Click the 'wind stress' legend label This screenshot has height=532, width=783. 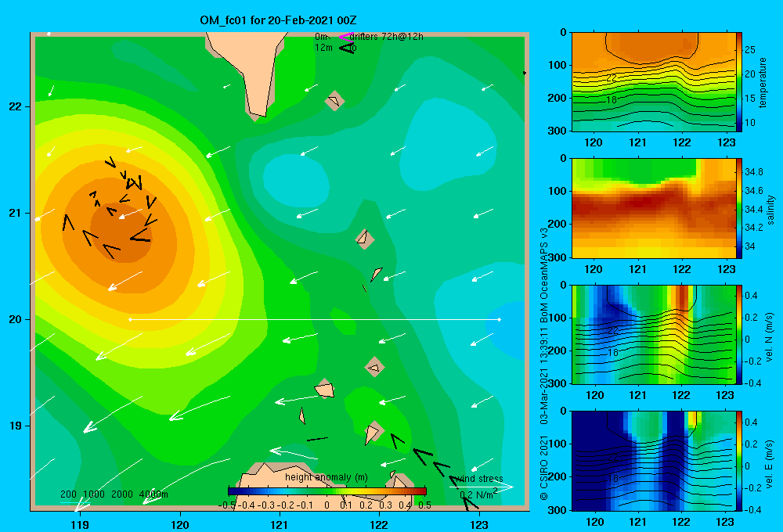pyautogui.click(x=480, y=479)
